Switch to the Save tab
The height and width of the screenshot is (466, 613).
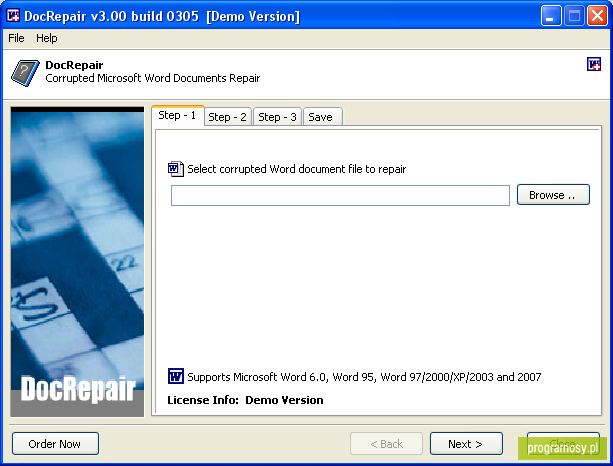pos(323,117)
